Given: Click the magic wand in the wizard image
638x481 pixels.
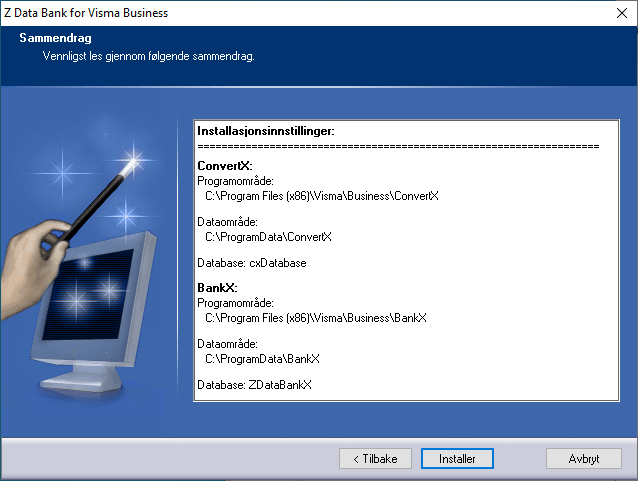Looking at the screenshot, I should click(x=100, y=197).
